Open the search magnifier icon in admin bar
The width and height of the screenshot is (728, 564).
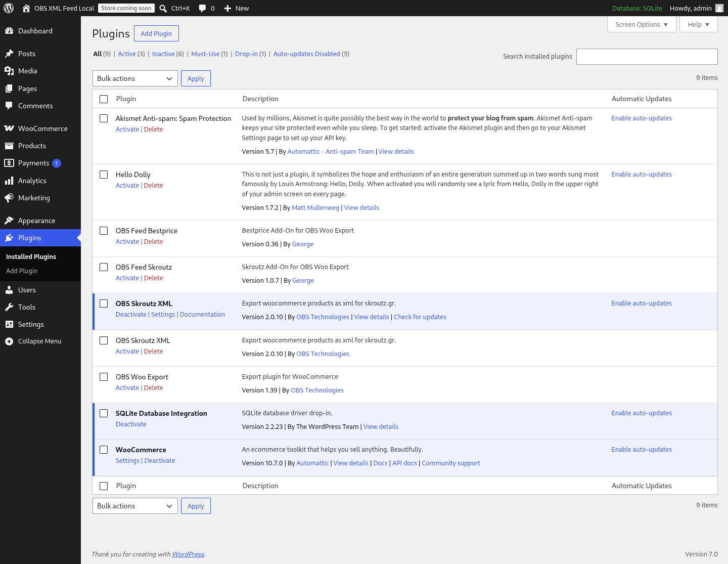(163, 8)
